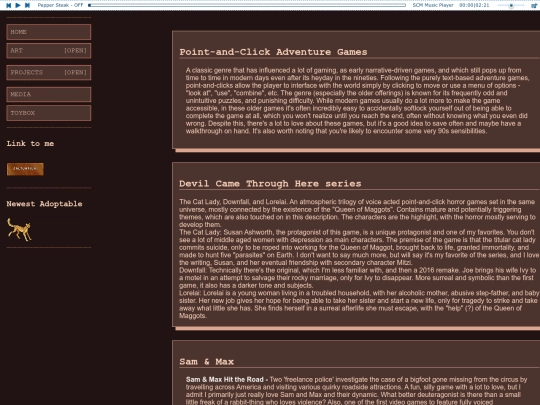This screenshot has width=540, height=405.
Task: Click the previous track button in music player
Action: tap(9, 5)
